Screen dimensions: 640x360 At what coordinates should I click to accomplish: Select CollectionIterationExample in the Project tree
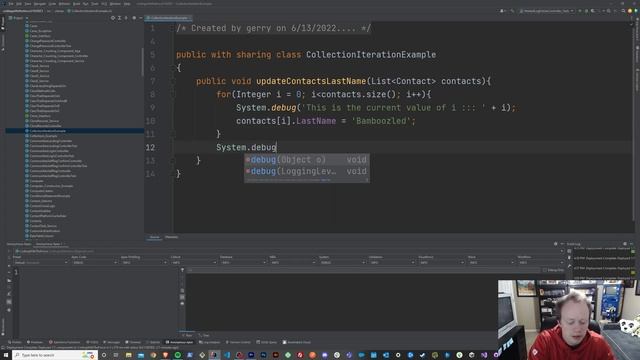[47, 131]
